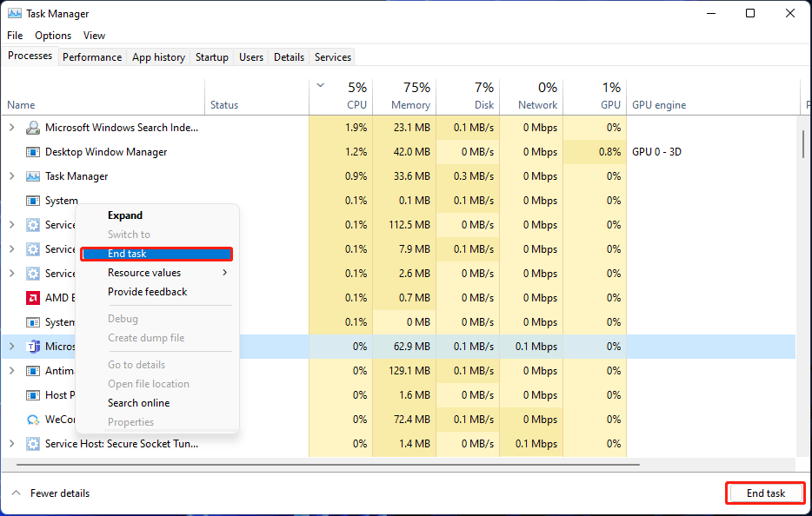Image resolution: width=812 pixels, height=516 pixels.
Task: Click the Host Process row icon
Action: (x=33, y=395)
